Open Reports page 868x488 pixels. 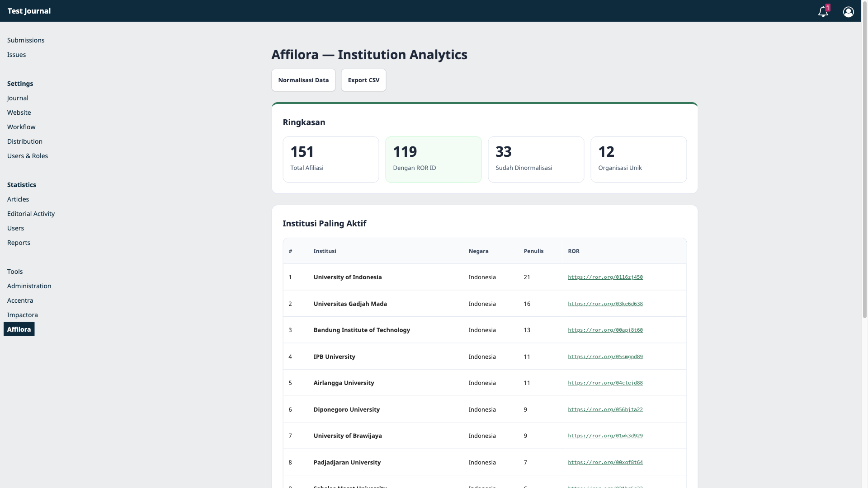(x=19, y=243)
